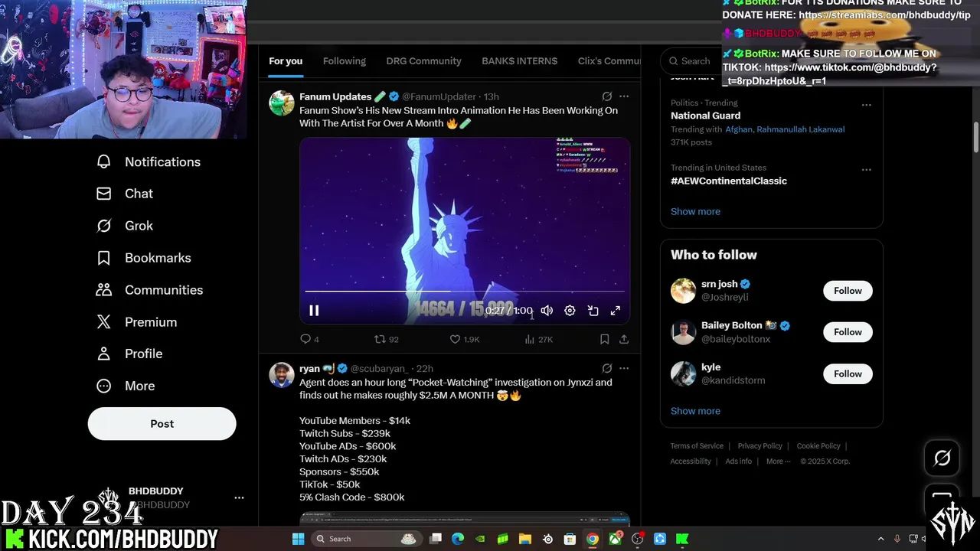Image resolution: width=980 pixels, height=551 pixels.
Task: Open Grok actions on ryan's post
Action: pos(606,368)
